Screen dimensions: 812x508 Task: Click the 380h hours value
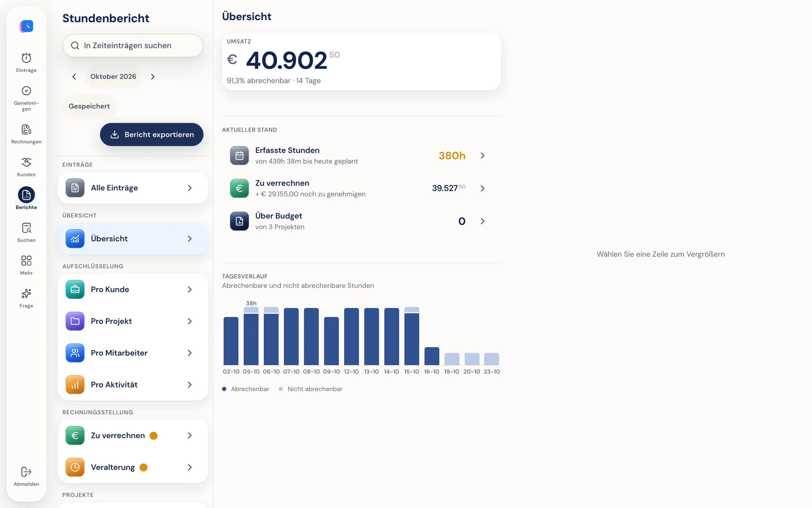452,156
